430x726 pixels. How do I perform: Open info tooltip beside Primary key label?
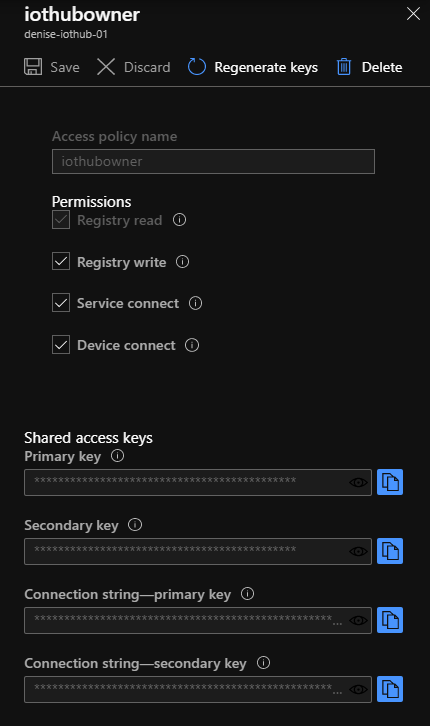coord(118,456)
